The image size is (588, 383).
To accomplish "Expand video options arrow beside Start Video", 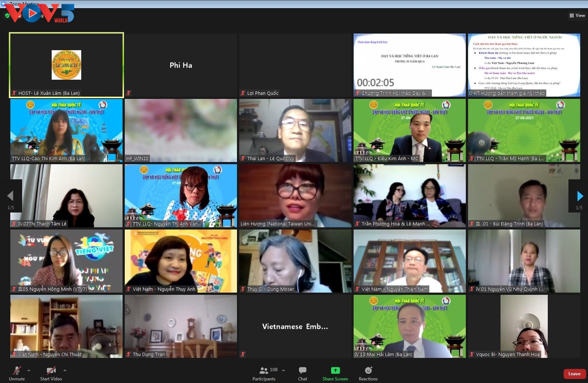I will pos(65,370).
